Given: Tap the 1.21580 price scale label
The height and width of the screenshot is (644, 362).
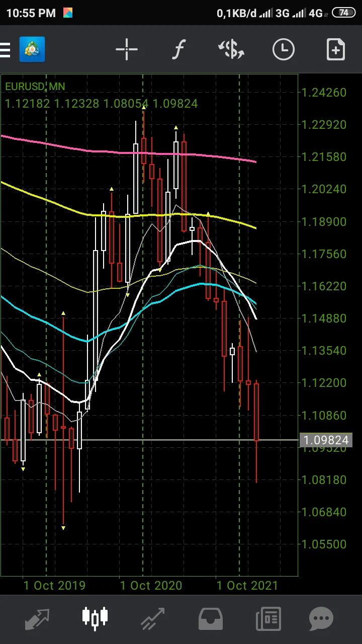Looking at the screenshot, I should pyautogui.click(x=324, y=157).
